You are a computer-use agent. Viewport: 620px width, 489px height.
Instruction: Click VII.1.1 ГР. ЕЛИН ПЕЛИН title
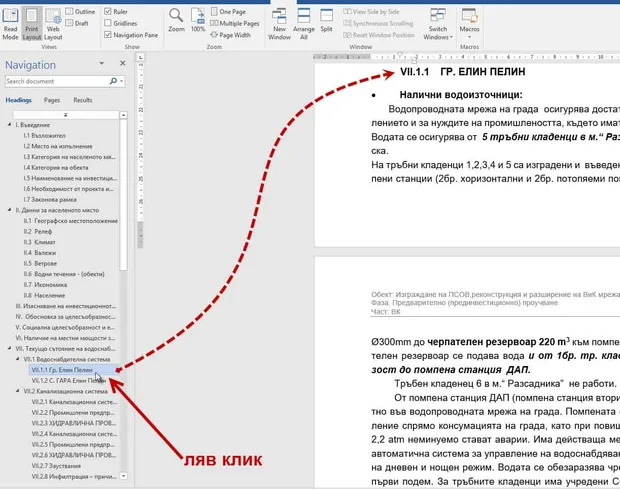coord(463,72)
